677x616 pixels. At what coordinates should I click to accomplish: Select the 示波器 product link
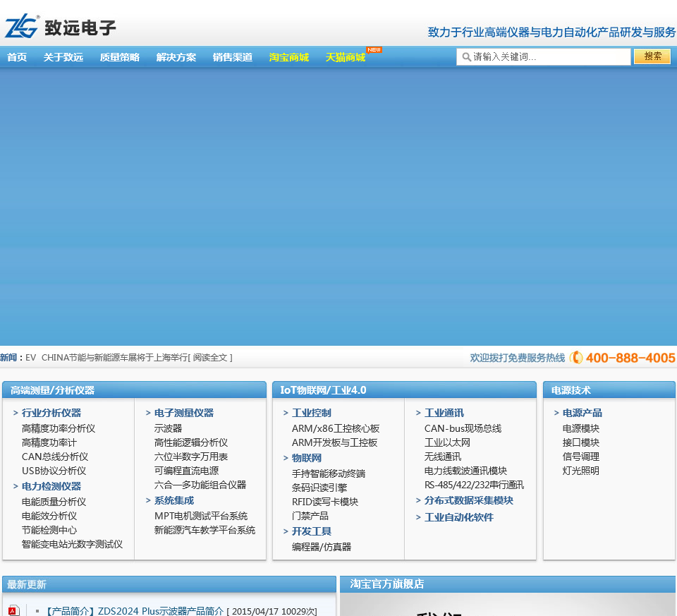[x=168, y=428]
